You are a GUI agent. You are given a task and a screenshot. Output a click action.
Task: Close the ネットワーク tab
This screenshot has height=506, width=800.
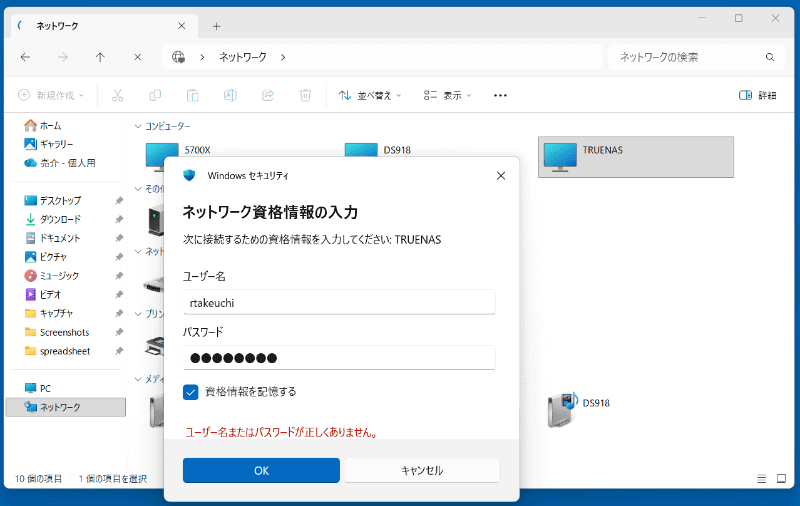click(x=182, y=26)
